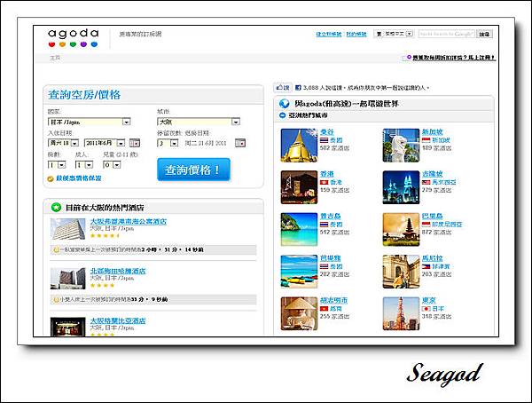Click the search button beside Google search box
The height and width of the screenshot is (403, 532).
pyautogui.click(x=484, y=34)
